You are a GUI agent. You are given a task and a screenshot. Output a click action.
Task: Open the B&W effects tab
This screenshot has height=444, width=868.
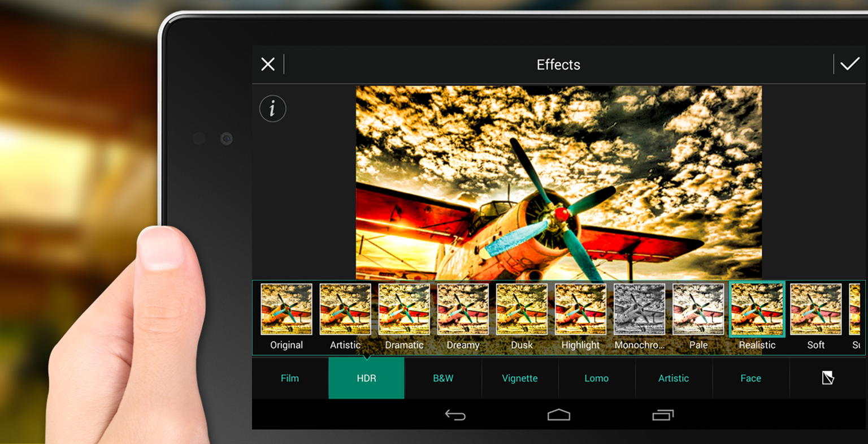(443, 378)
